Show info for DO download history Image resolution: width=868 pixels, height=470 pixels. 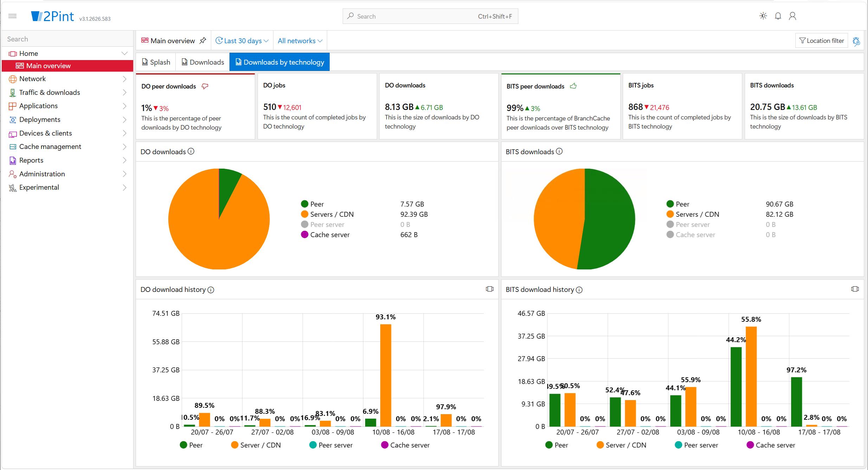[211, 290]
